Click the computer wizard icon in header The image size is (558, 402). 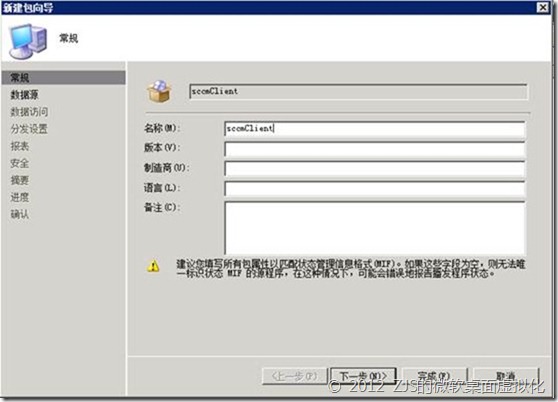[28, 41]
